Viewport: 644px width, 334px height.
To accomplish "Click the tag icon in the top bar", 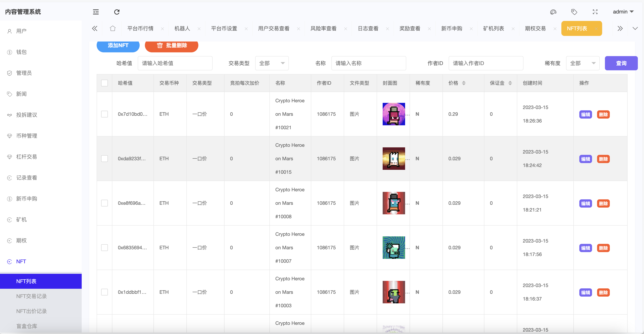I will [574, 12].
